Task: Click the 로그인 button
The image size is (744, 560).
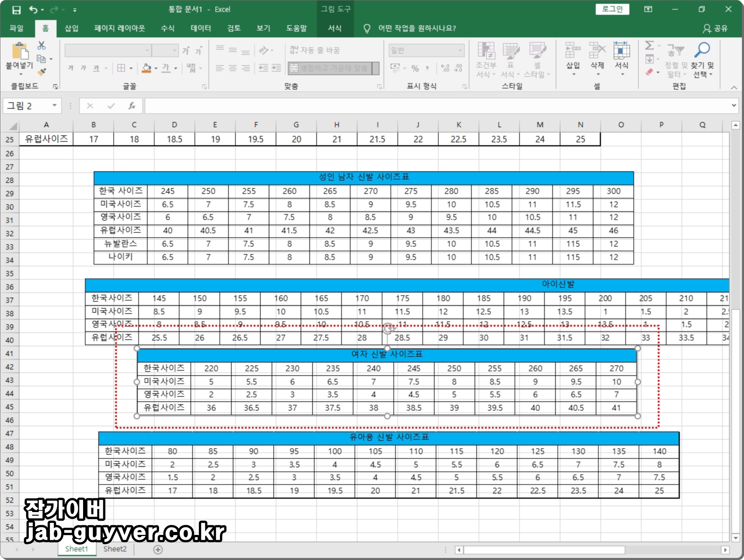Action: click(x=612, y=9)
